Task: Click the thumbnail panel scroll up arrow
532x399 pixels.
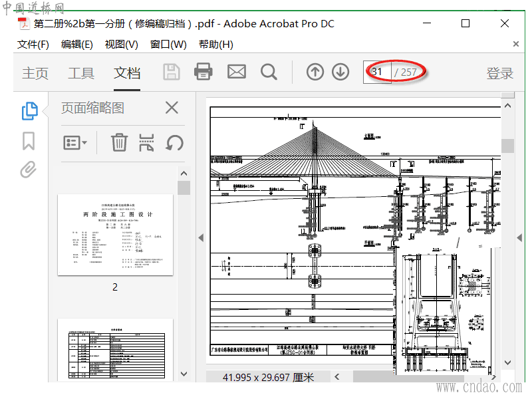Action: [x=184, y=174]
